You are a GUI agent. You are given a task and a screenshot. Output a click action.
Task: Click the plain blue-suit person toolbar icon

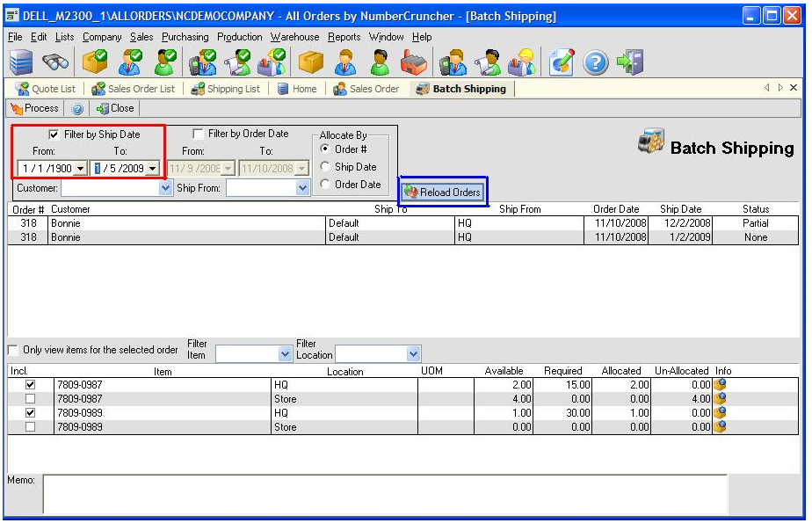click(x=344, y=62)
